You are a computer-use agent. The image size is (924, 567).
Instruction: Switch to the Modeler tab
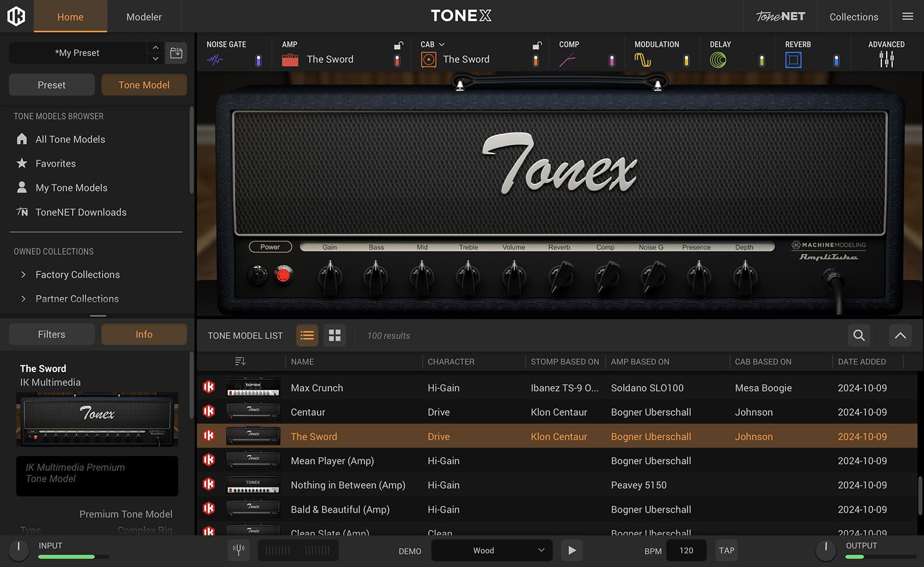(144, 17)
